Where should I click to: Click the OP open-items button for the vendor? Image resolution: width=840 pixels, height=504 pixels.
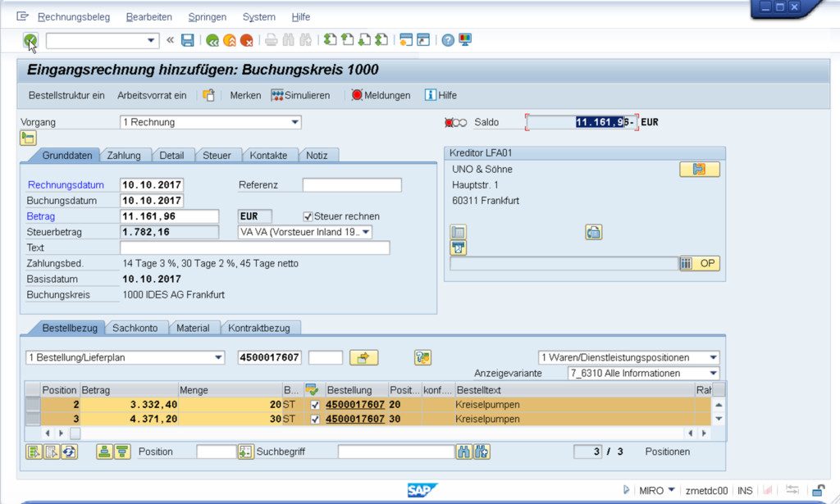click(699, 263)
